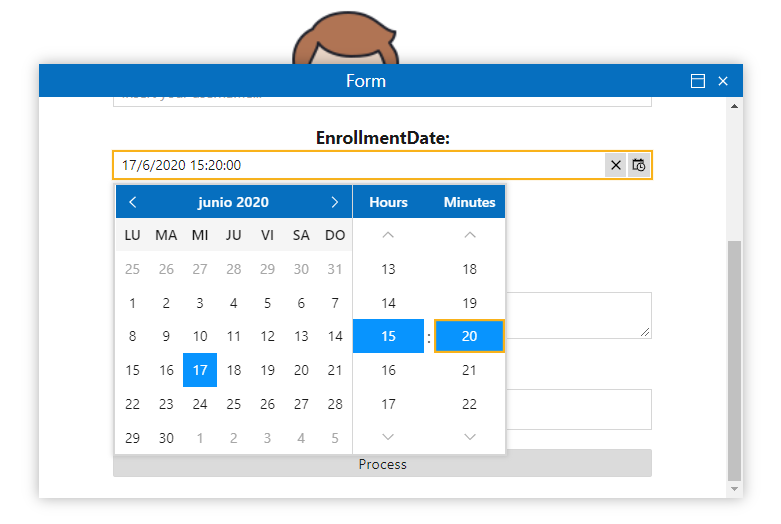Click the Hours column header
Screen dimensions: 781x524
click(388, 202)
